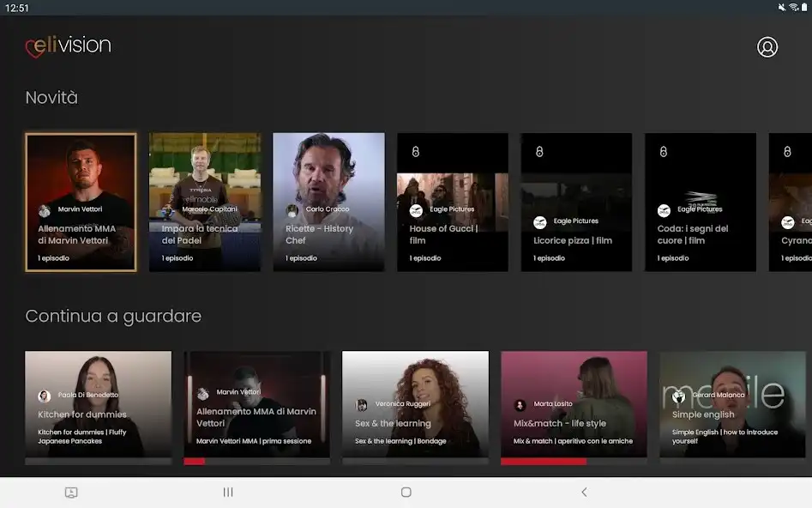
Task: Click Eagle Pictures avatar on House of Gucci
Action: [416, 210]
